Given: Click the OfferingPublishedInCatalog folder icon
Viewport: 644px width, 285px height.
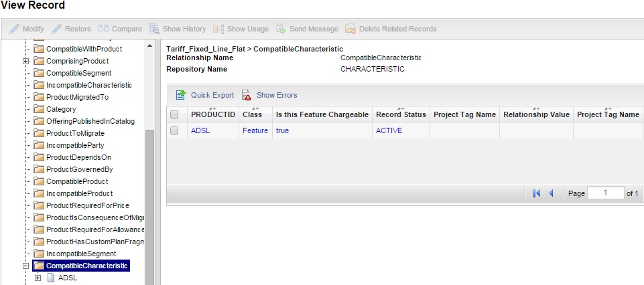Looking at the screenshot, I should (x=39, y=121).
